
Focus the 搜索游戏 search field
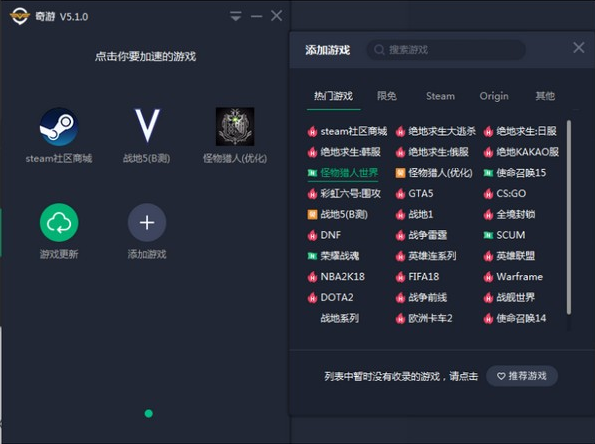(446, 50)
